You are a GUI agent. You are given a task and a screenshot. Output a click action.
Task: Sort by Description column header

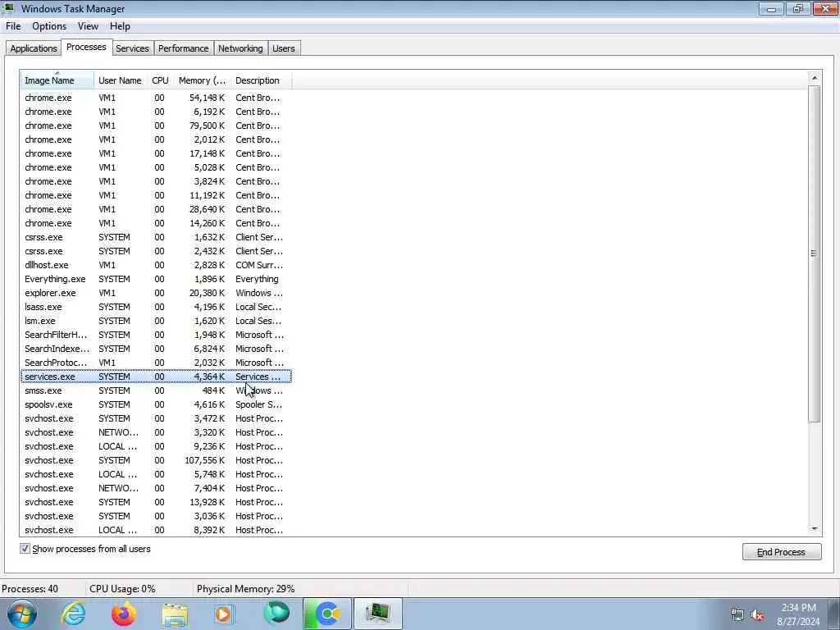click(x=261, y=80)
